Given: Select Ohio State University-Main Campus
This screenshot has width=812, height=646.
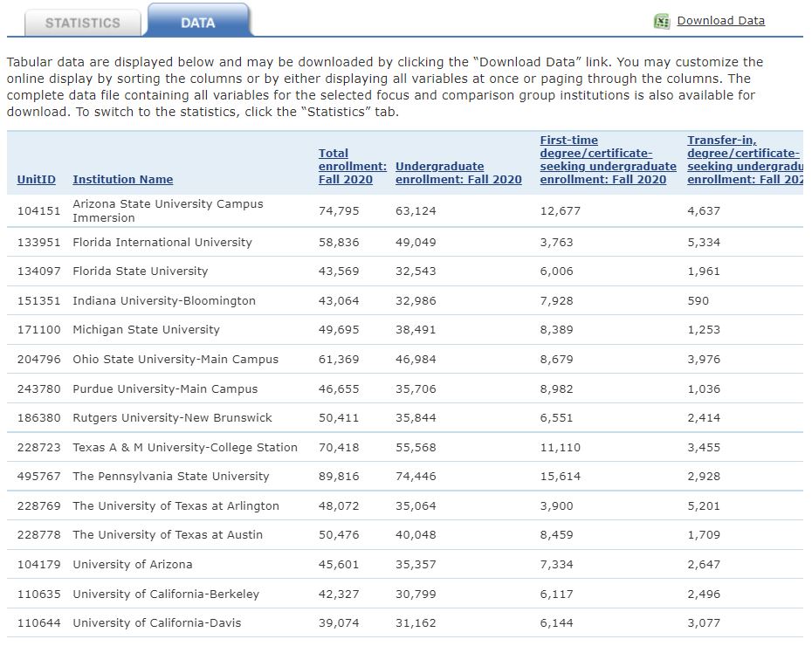Looking at the screenshot, I should click(175, 360).
